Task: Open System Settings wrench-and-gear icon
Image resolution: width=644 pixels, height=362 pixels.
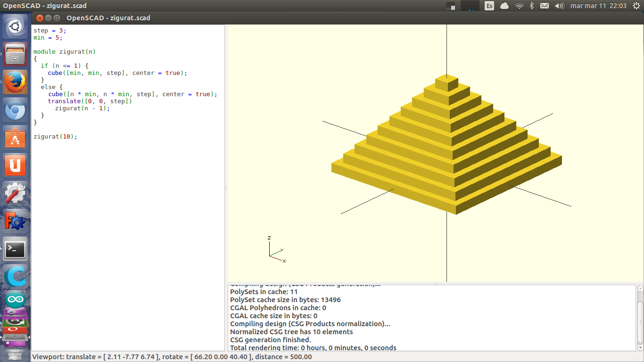Action: (x=16, y=193)
